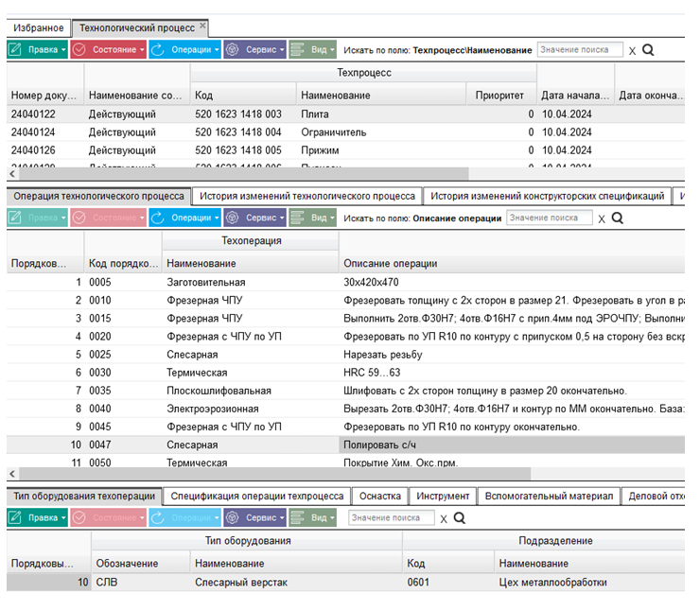The height and width of the screenshot is (611, 700).
Task: Select the Плита row with document number 24040122
Action: (345, 114)
